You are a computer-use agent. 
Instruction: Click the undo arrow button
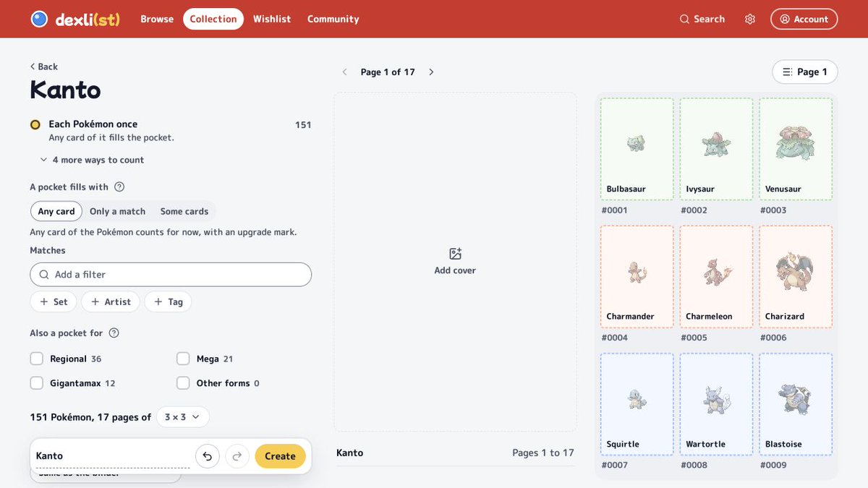click(x=208, y=456)
